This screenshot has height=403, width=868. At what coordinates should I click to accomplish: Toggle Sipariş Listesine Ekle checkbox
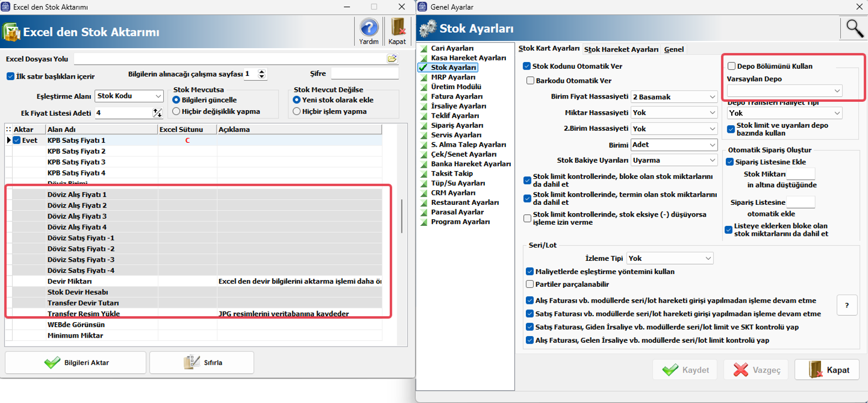point(729,162)
